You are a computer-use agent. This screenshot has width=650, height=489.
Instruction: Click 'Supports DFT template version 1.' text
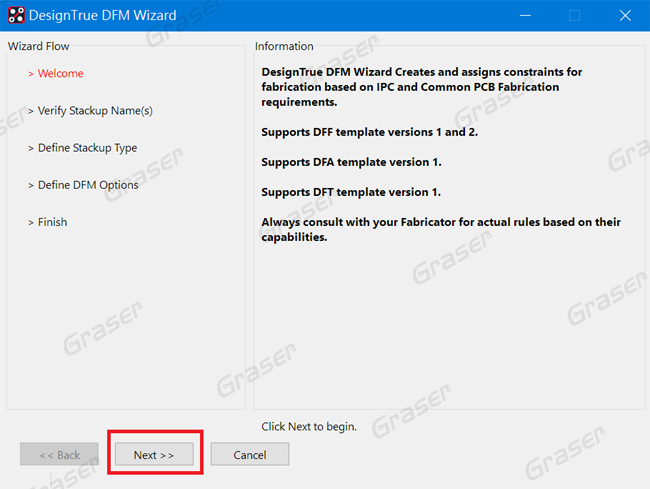pos(351,192)
